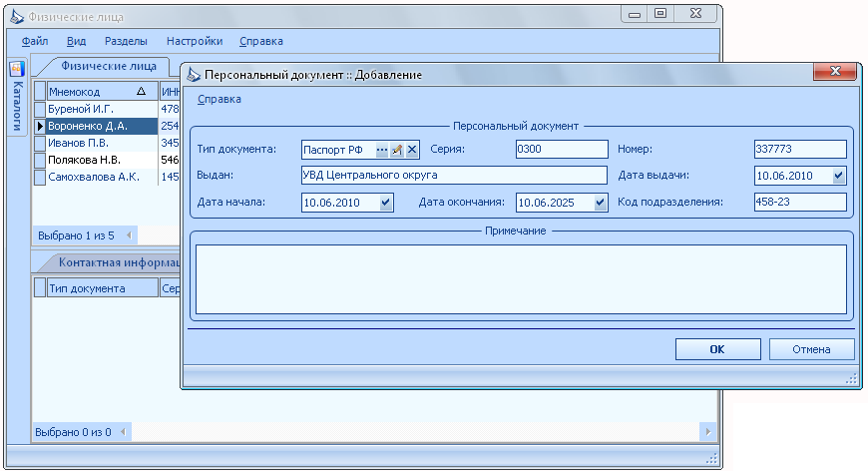Image resolution: width=868 pixels, height=471 pixels.
Task: Click into the Номер field
Action: [800, 149]
